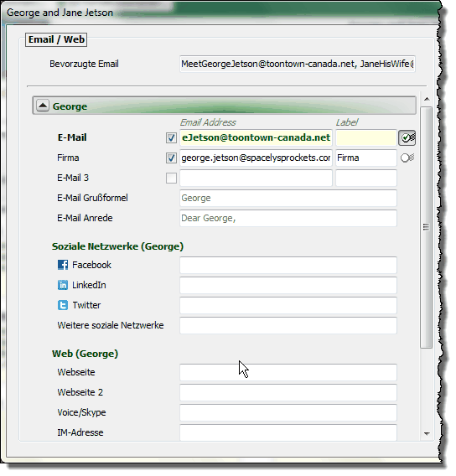Click the Twitter icon

coord(63,305)
